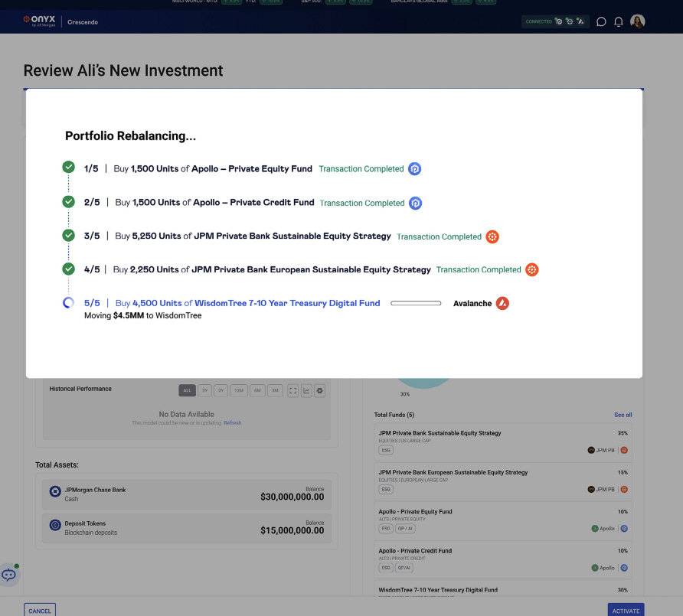Screen dimensions: 683x616
Task: Click the line chart icon
Action: [x=306, y=390]
